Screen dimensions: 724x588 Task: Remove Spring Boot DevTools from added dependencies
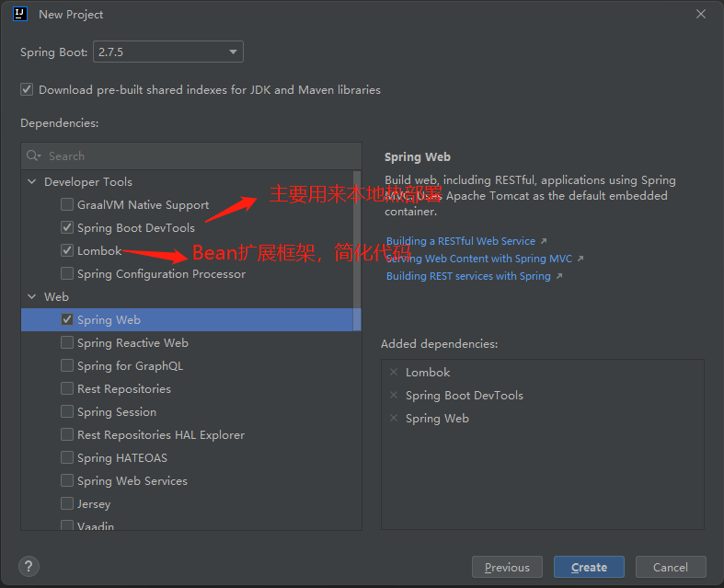coord(394,395)
